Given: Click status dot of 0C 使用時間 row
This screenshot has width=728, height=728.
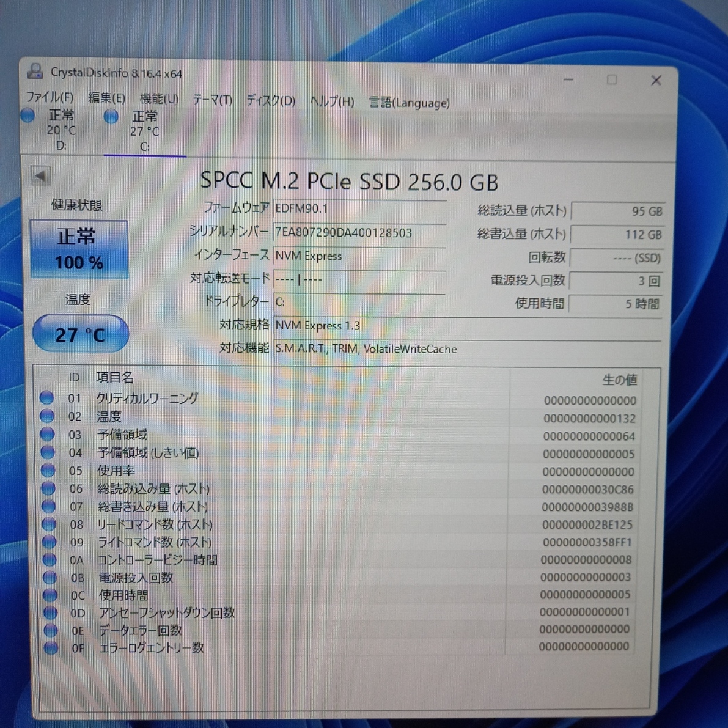Looking at the screenshot, I should 50,595.
